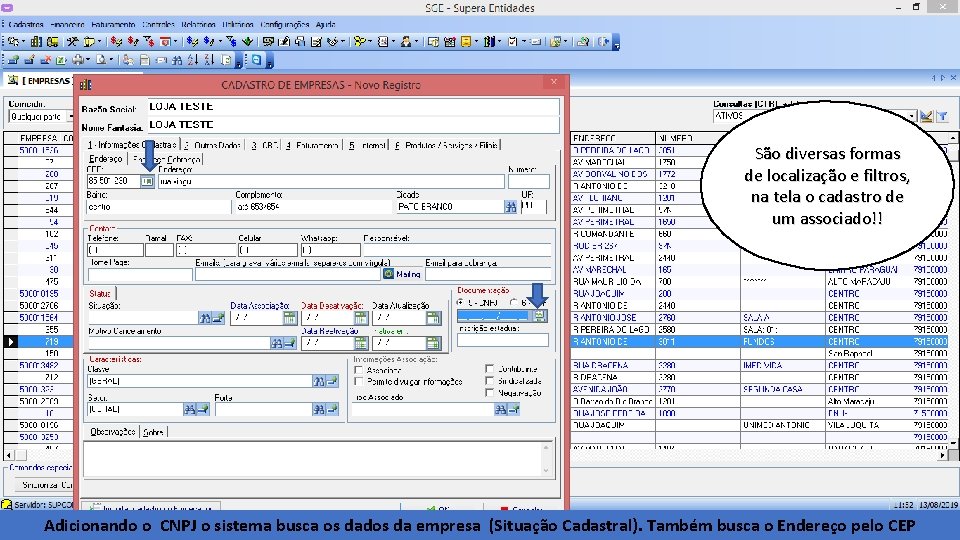Select the CPF radio button

(514, 302)
